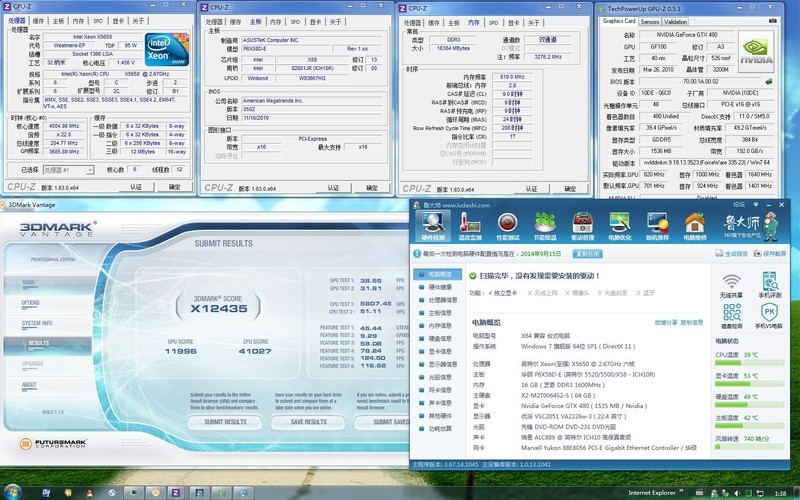
Task: Select 硬盘信息 in Ludashi sidebar
Action: coord(439,338)
